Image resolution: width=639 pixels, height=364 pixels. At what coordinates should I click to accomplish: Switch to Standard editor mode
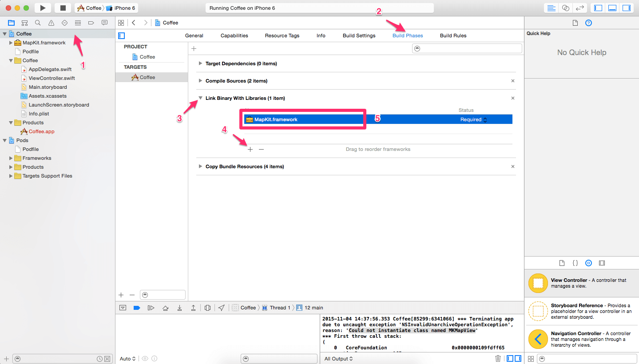[x=552, y=8]
